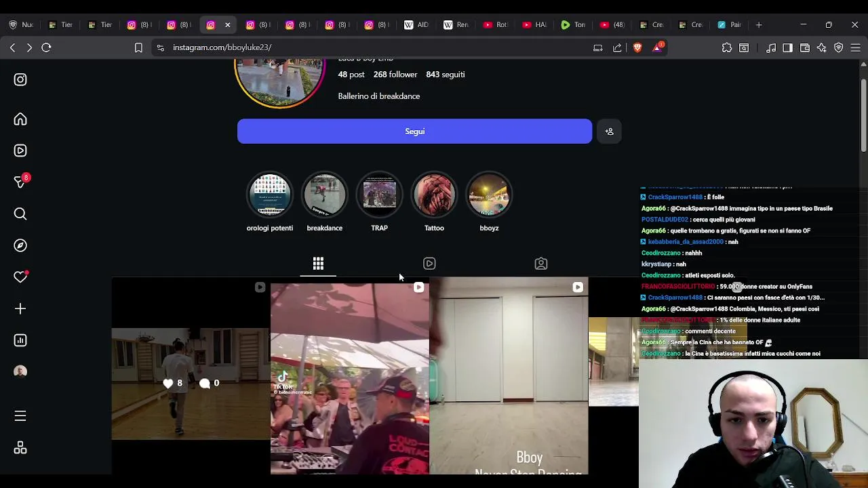Click the similar accounts suggestion icon next to Segui
Screen dimensions: 868x488
[x=609, y=131]
